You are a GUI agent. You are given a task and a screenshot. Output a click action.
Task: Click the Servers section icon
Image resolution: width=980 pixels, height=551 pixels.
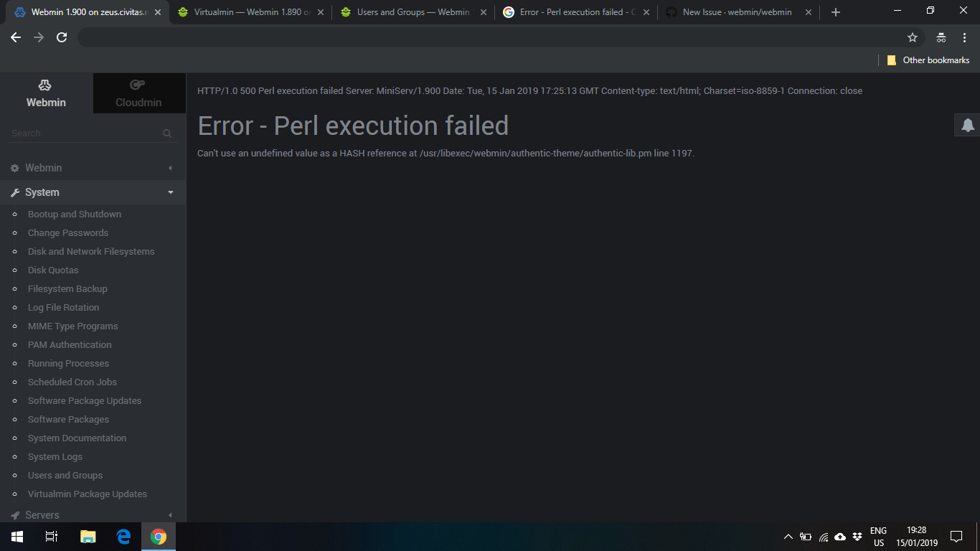pos(14,514)
